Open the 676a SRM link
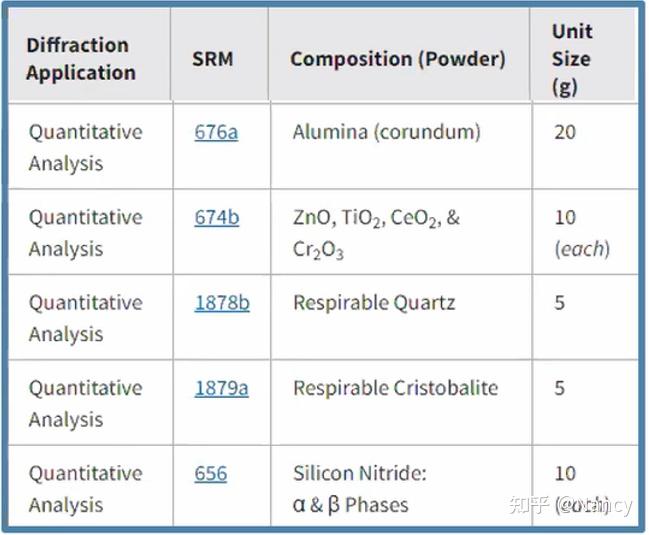This screenshot has width=649, height=535. [x=216, y=132]
